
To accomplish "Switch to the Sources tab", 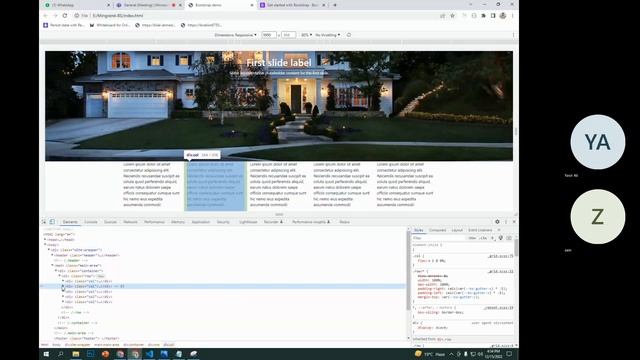I will coord(110,222).
